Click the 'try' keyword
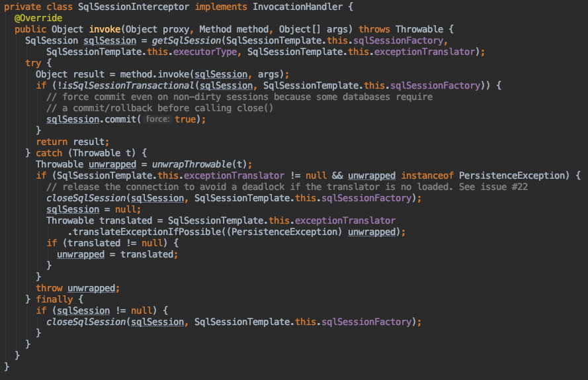 (33, 63)
